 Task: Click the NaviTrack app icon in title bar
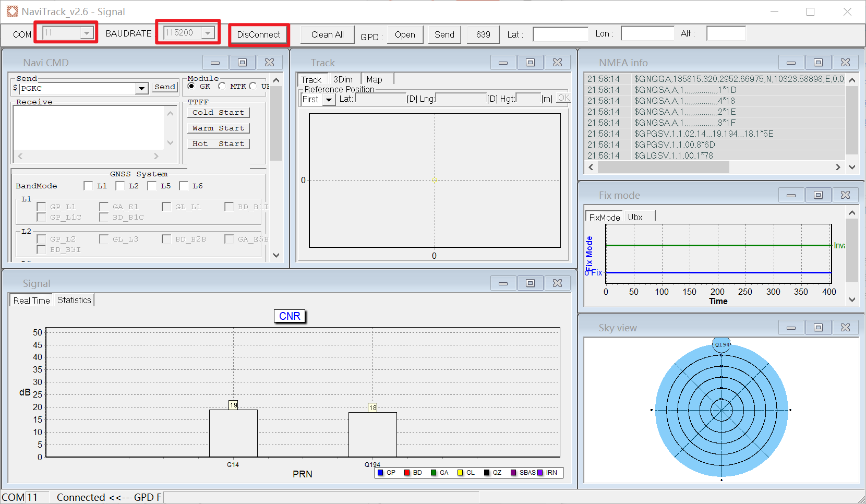click(x=12, y=11)
